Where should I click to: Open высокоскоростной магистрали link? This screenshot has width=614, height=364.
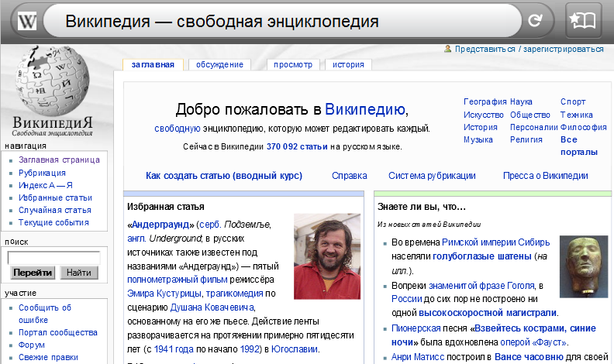488,313
